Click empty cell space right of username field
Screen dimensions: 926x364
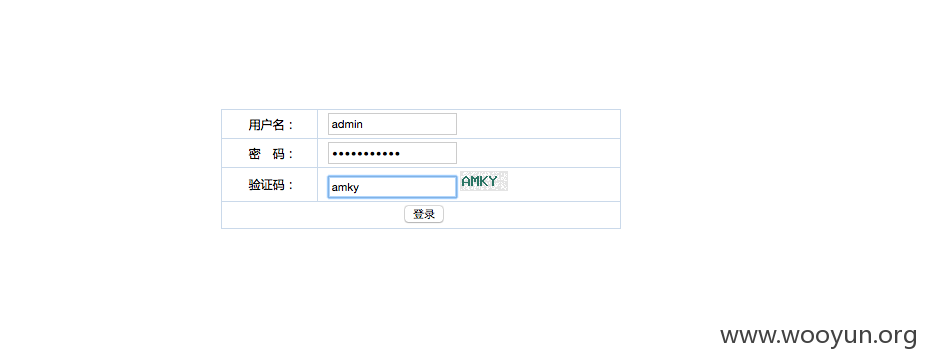click(x=537, y=124)
